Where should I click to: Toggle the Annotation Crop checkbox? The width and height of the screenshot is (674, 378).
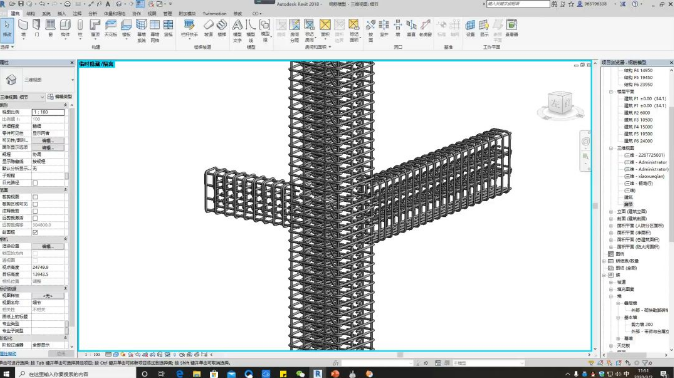tap(35, 211)
